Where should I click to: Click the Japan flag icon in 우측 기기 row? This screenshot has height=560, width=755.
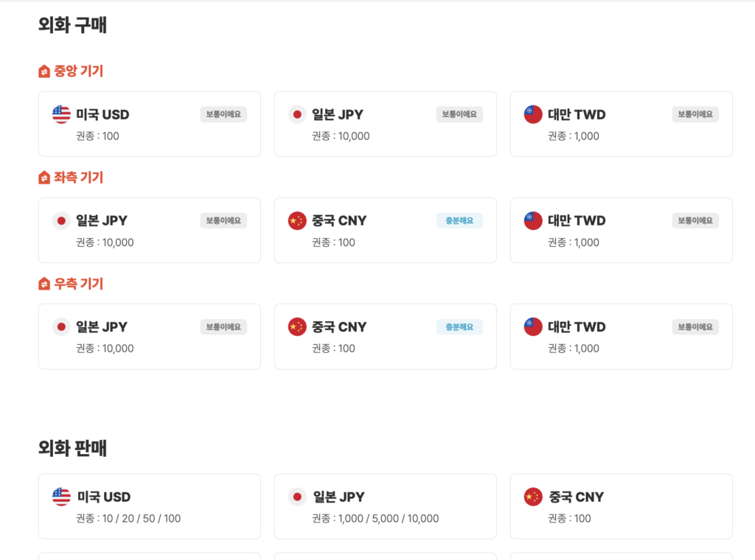click(x=60, y=326)
